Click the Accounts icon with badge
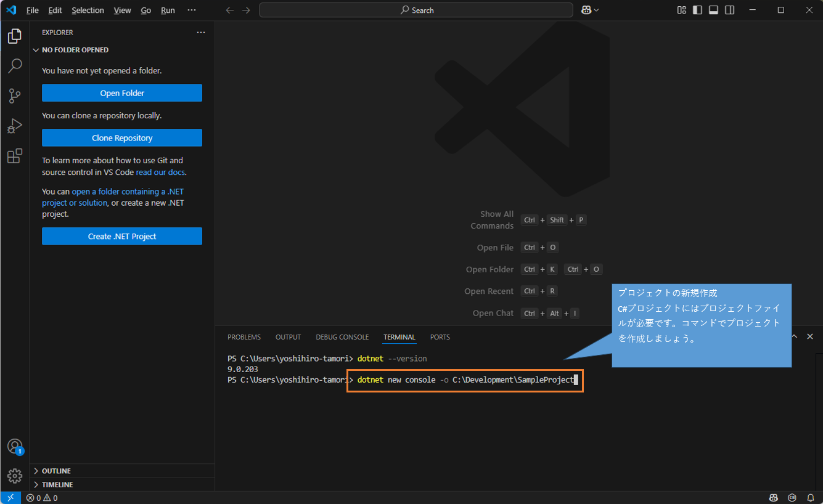 coord(15,447)
